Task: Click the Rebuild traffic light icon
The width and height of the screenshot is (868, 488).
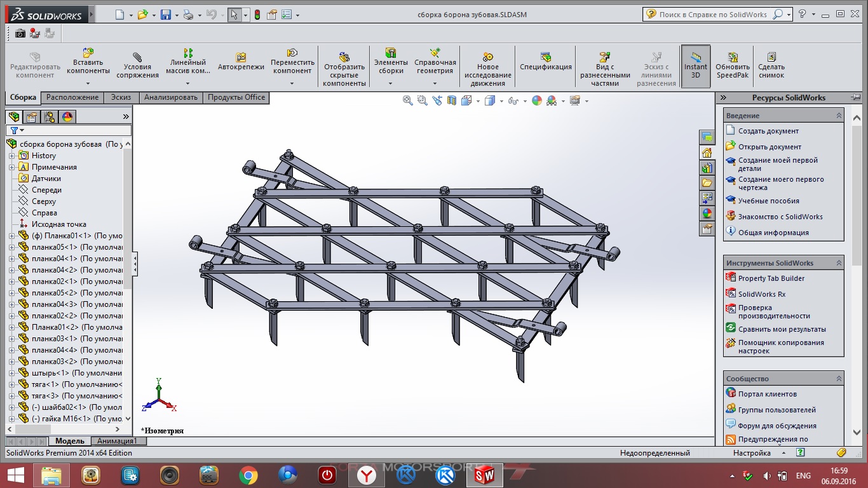Action: click(257, 15)
